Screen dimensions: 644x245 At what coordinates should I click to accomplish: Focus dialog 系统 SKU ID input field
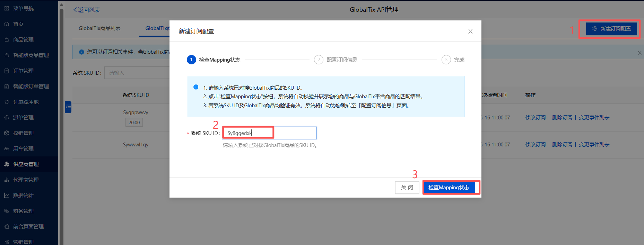pyautogui.click(x=269, y=133)
